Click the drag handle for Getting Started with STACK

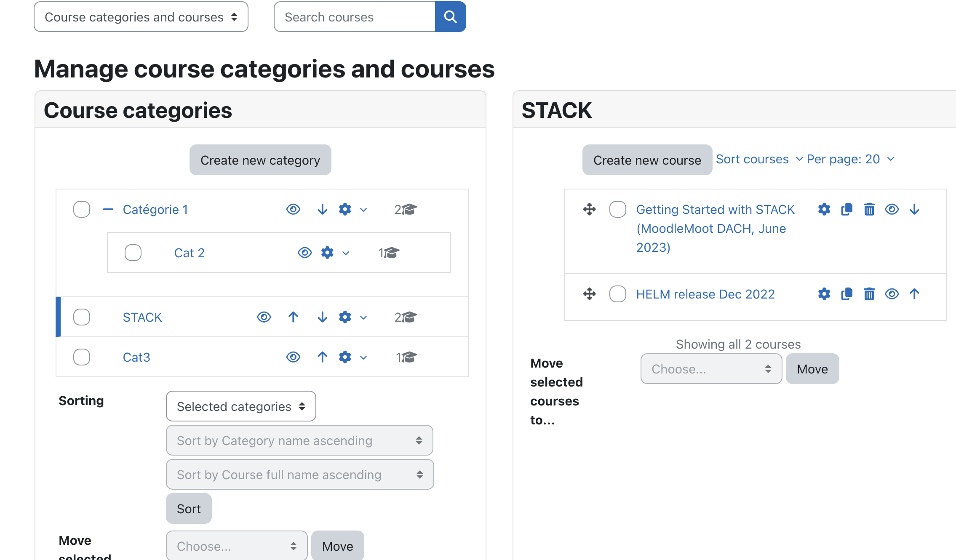click(x=590, y=209)
